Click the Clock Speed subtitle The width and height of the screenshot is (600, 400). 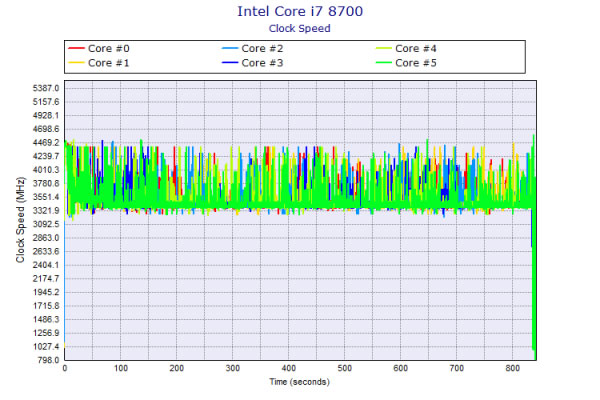click(x=300, y=29)
